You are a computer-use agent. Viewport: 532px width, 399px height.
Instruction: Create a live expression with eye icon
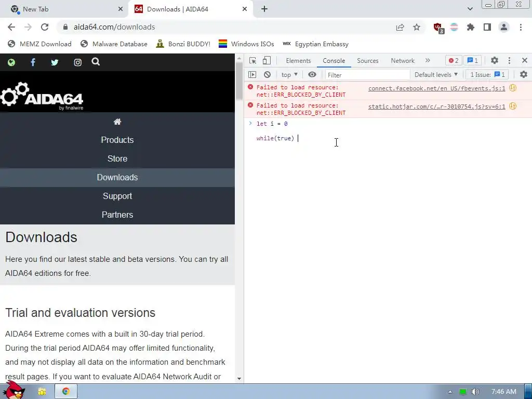[x=312, y=75]
